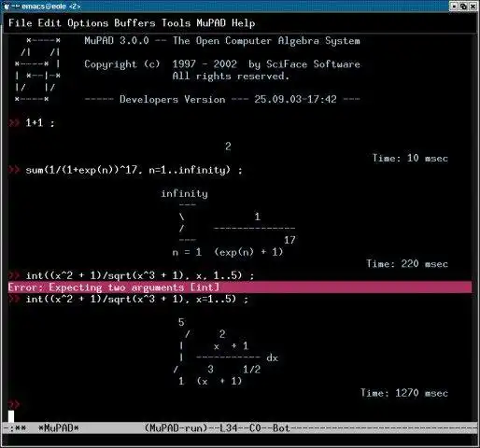Click the 'infinity' upper bound of the sum
480x448 pixels.
click(x=184, y=193)
